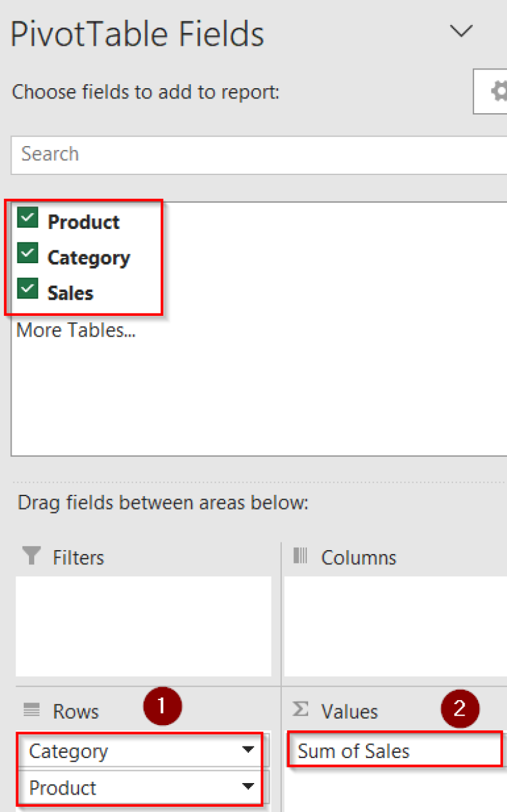The height and width of the screenshot is (812, 507).
Task: Collapse the PivotTable Fields pane chevron
Action: (461, 31)
